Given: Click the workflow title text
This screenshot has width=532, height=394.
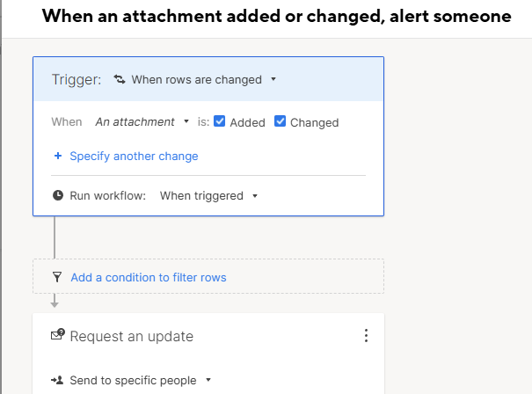Looking at the screenshot, I should (x=276, y=16).
